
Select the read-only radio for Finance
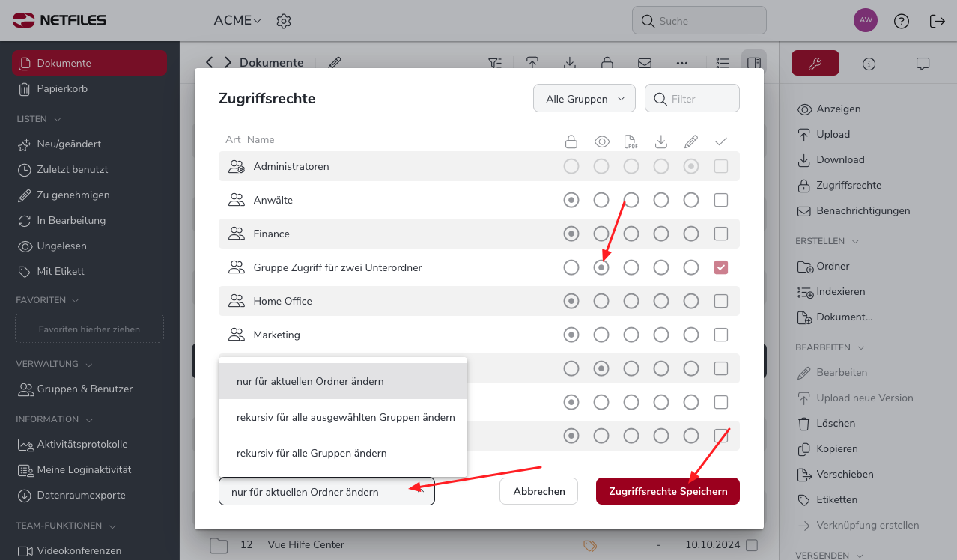click(601, 234)
